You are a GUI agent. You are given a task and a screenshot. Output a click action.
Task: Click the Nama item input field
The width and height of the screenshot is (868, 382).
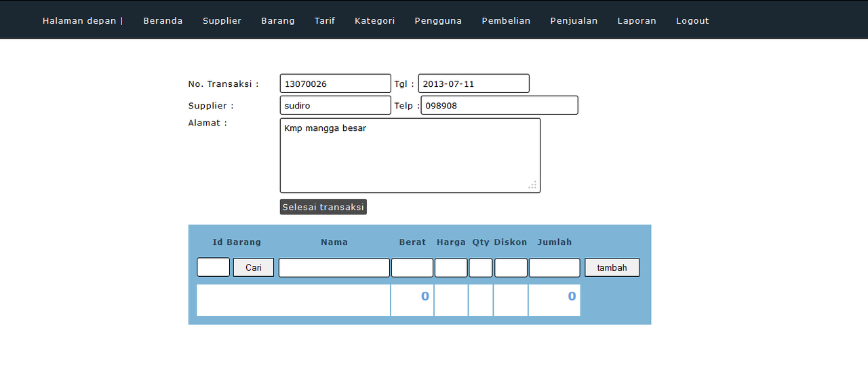[x=334, y=267]
